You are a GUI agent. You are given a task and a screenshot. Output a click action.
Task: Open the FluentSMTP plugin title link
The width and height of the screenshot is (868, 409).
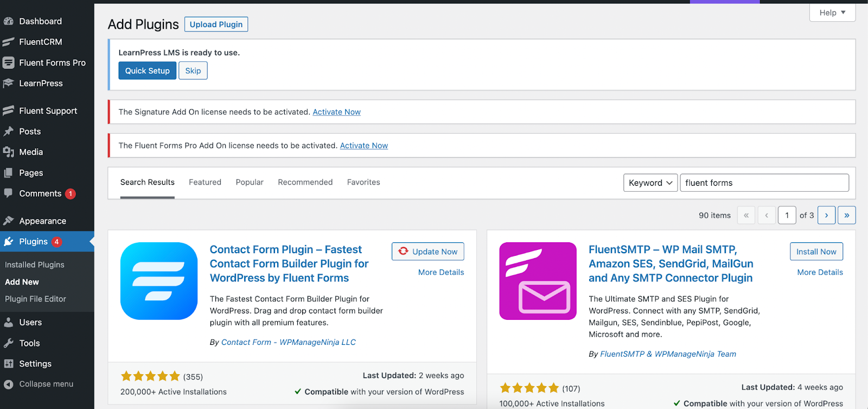[x=671, y=263]
